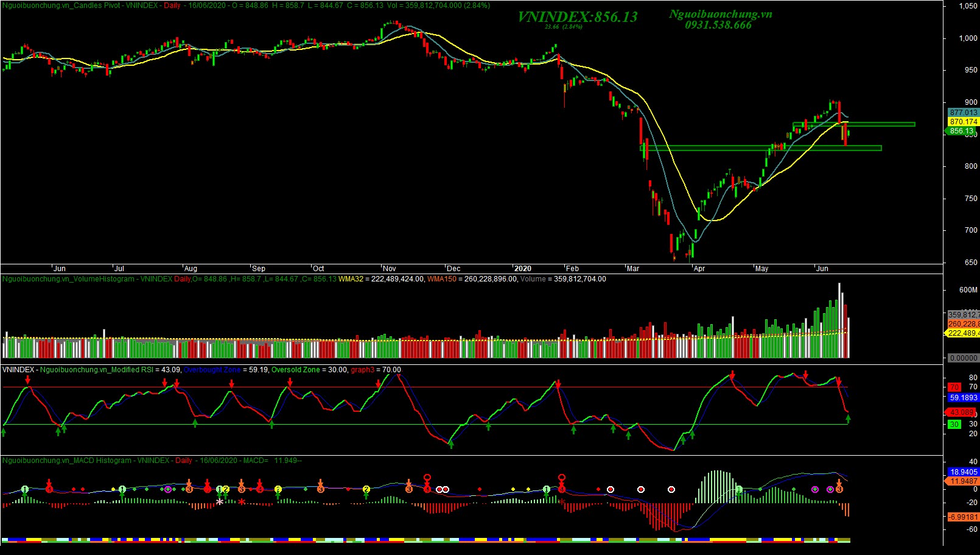This screenshot has width=980, height=555.
Task: Click the graph3 = 70.00 reading
Action: 376,370
